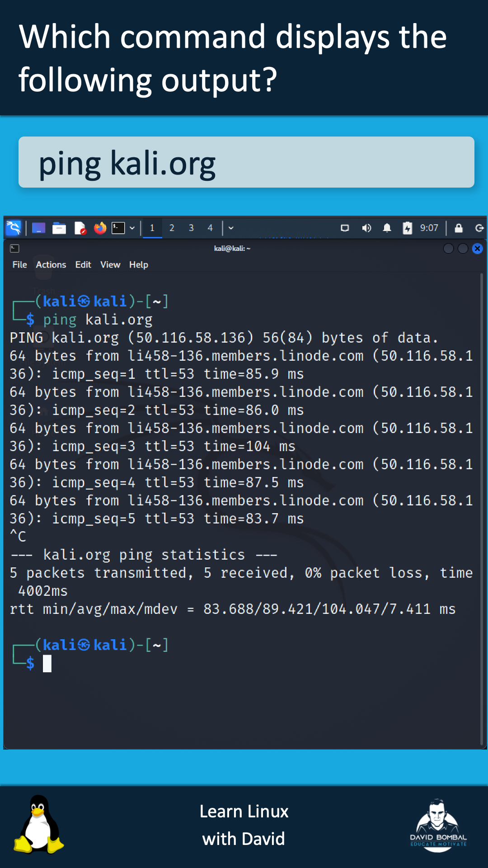488x868 pixels.
Task: Open the file manager from panel
Action: click(x=59, y=228)
